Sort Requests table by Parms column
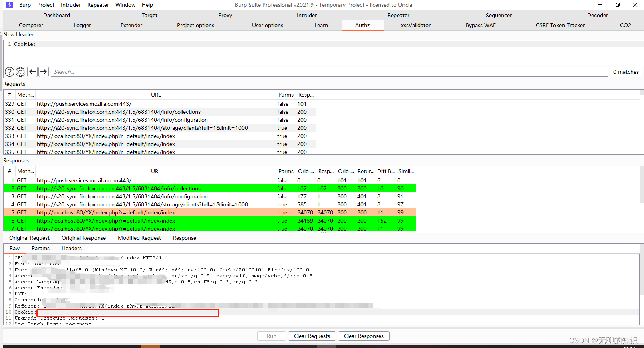 286,95
